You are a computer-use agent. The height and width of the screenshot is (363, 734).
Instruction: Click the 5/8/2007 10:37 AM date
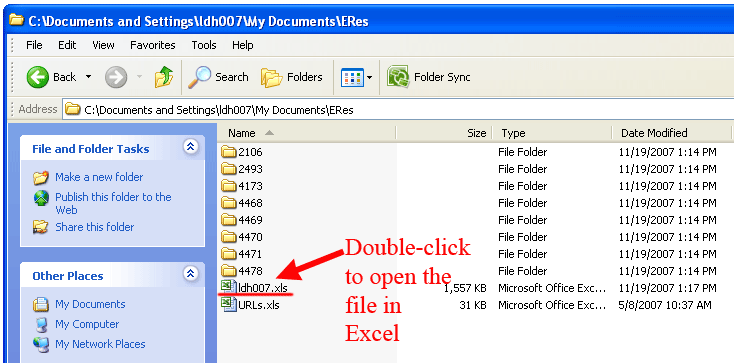pos(665,305)
